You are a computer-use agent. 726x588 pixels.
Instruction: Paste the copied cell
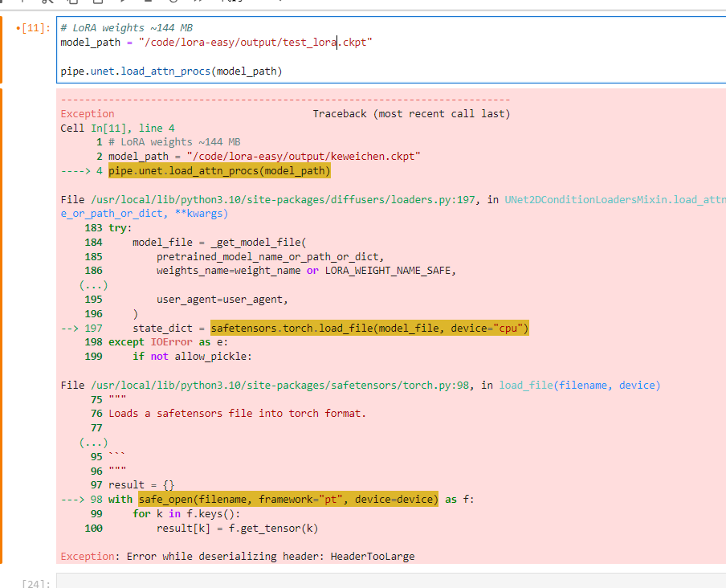(99, 3)
